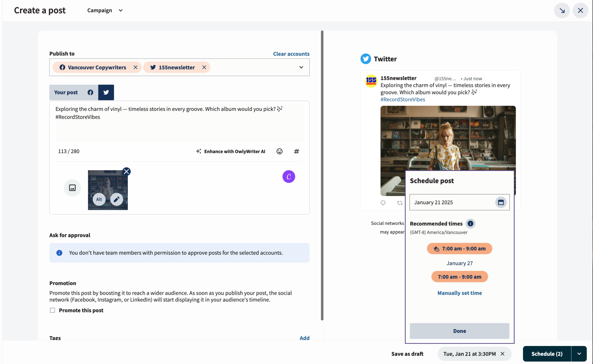Open the media library icon
593x364 pixels.
click(72, 188)
